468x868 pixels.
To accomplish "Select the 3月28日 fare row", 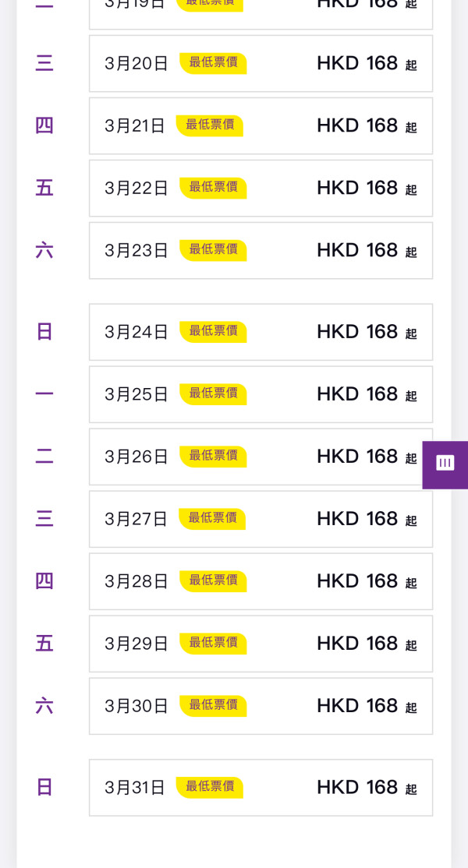I will click(x=261, y=581).
